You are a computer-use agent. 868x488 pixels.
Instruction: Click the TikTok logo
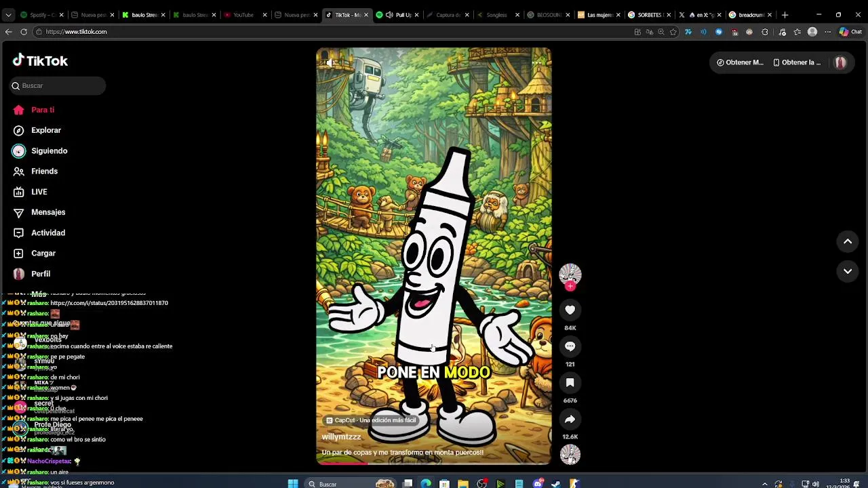coord(40,61)
